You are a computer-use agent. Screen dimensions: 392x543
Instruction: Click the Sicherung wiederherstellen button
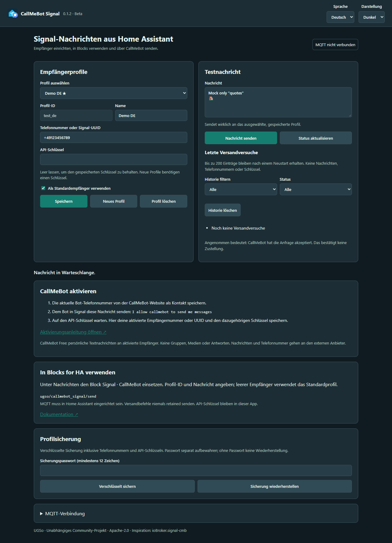coord(274,486)
